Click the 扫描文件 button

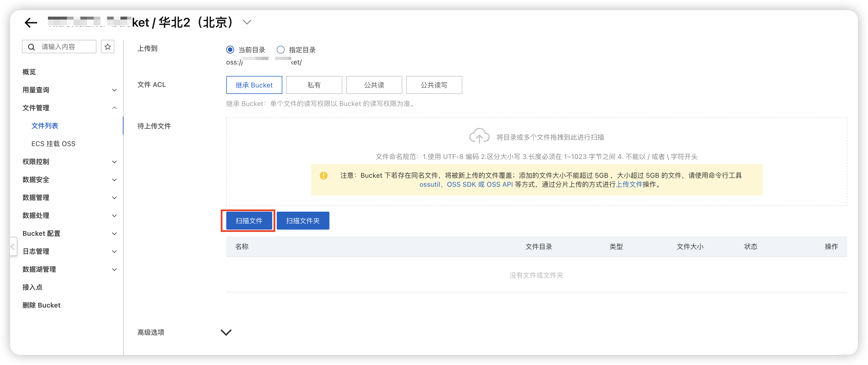(x=249, y=221)
